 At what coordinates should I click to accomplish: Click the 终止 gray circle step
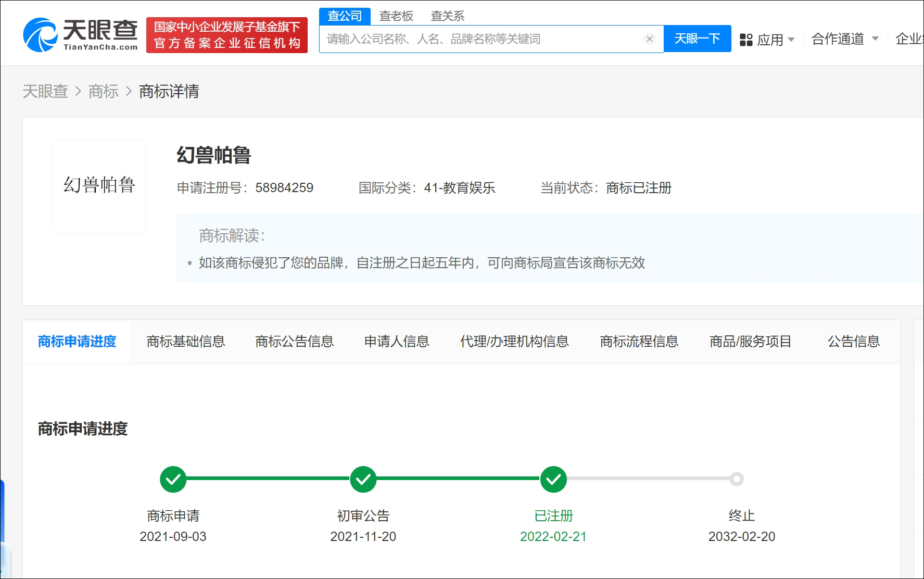tap(737, 479)
